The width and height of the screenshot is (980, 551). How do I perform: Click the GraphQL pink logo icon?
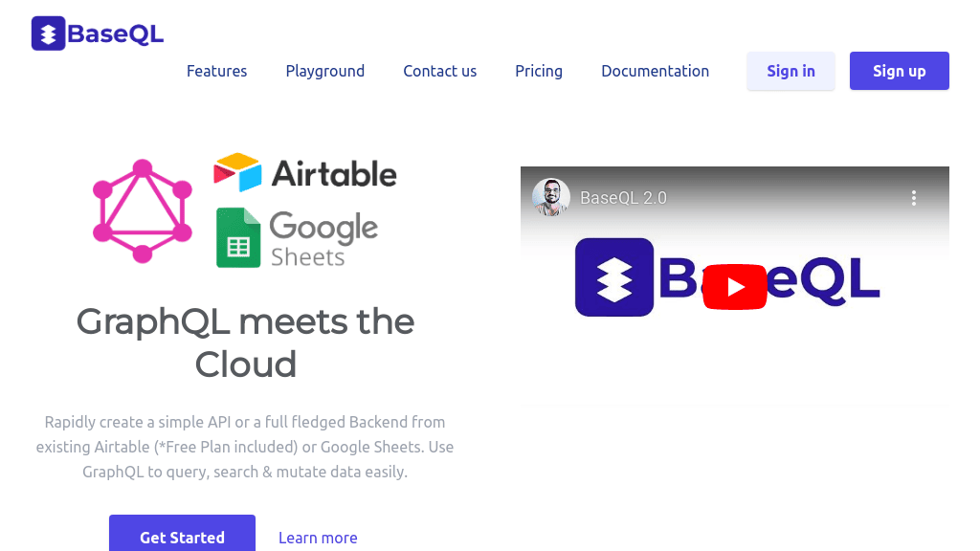142,210
